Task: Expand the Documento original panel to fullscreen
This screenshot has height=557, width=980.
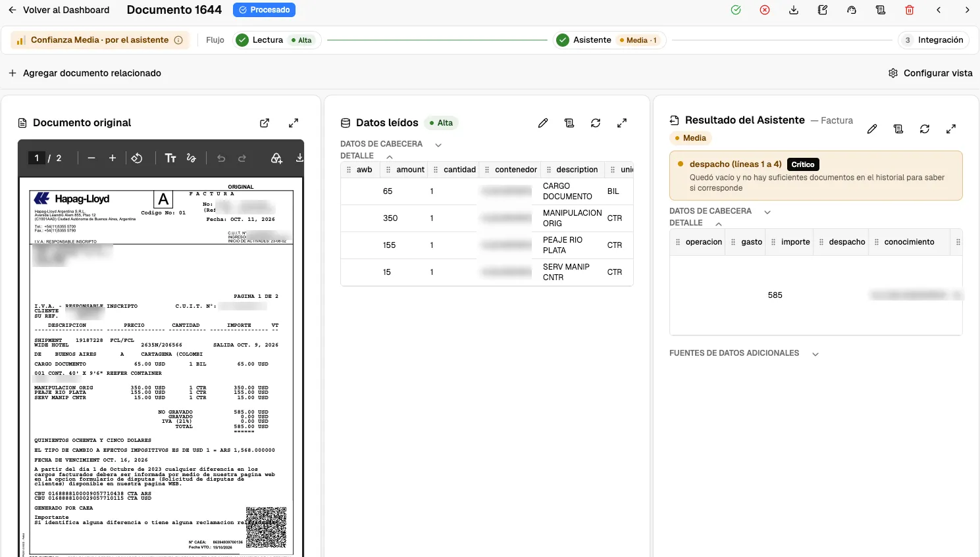Action: (x=294, y=123)
